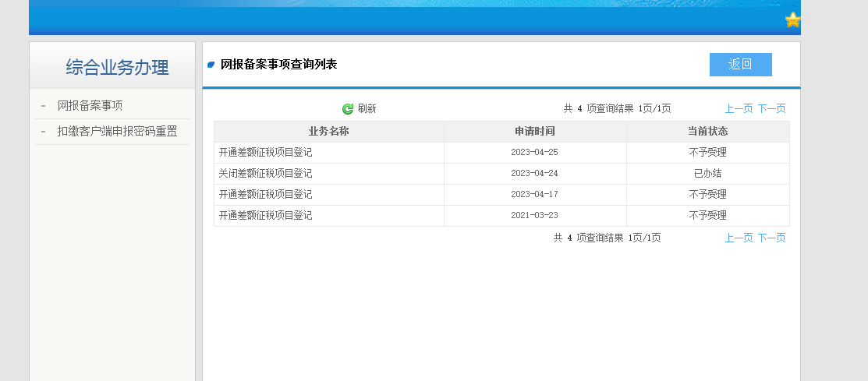Screen dimensions: 868x381
Task: Click the gold star icon in top banner
Action: [792, 20]
